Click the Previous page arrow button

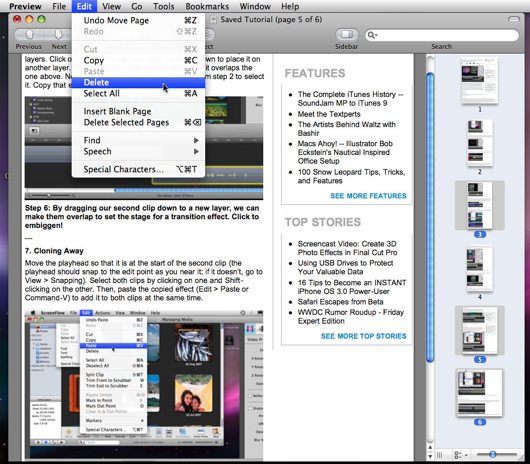click(x=29, y=34)
